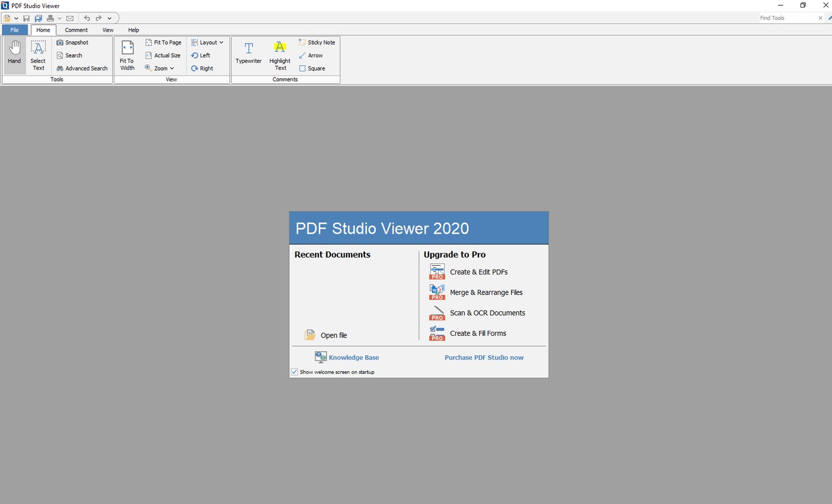Viewport: 832px width, 504px height.
Task: Open the Knowledge Base link
Action: (x=353, y=358)
